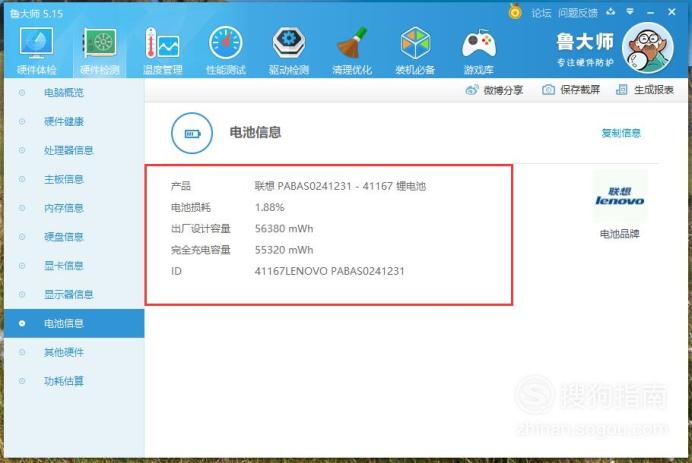Minimize the 鲁大师 window

pyautogui.click(x=651, y=12)
